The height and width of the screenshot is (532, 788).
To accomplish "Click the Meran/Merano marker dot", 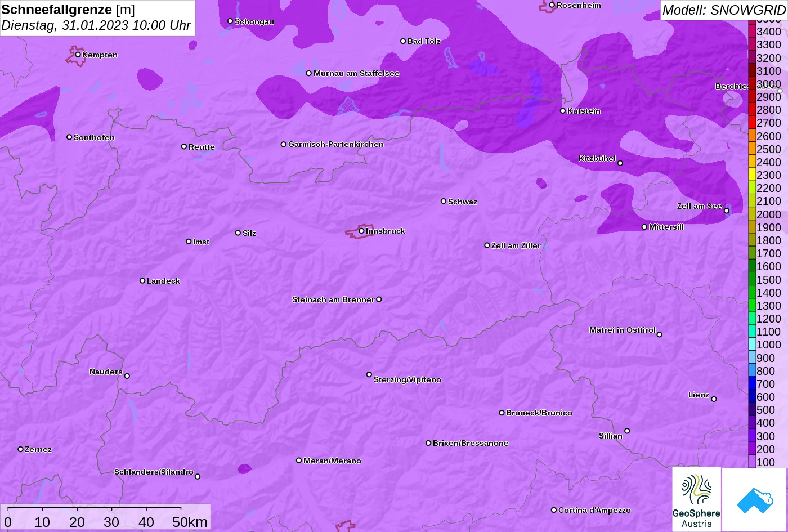I will [298, 461].
